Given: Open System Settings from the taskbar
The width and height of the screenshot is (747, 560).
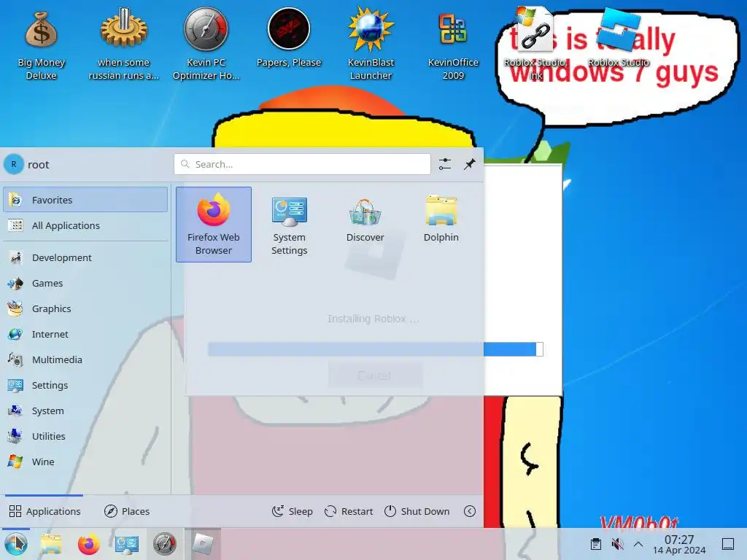Looking at the screenshot, I should (x=127, y=544).
